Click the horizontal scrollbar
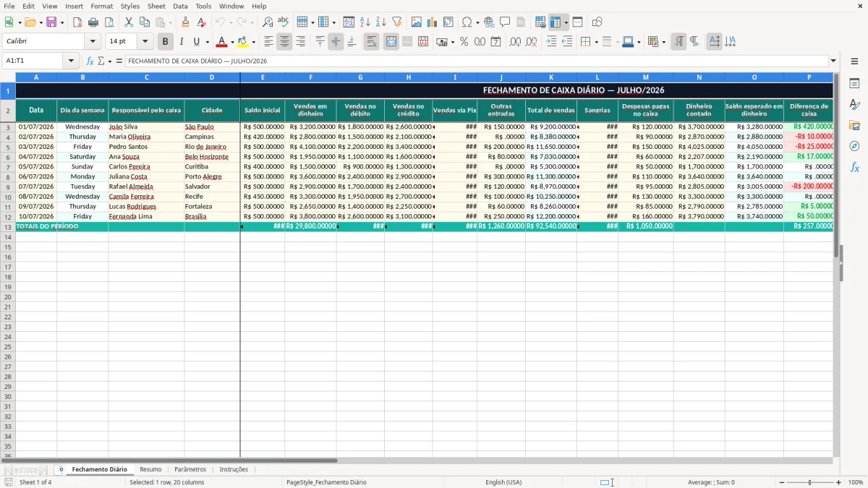The width and height of the screenshot is (868, 488). [x=171, y=461]
